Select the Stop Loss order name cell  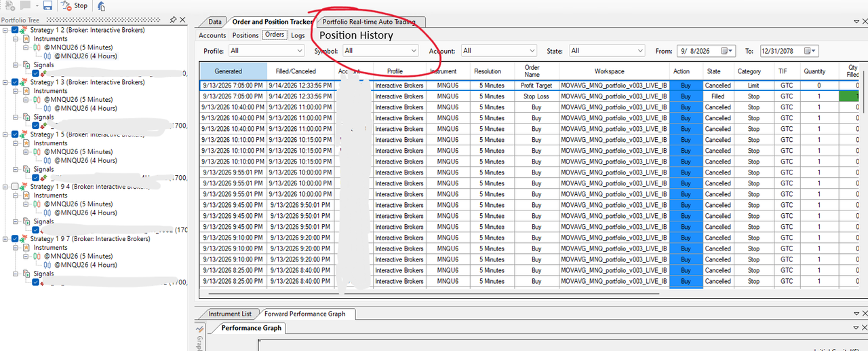tap(536, 96)
